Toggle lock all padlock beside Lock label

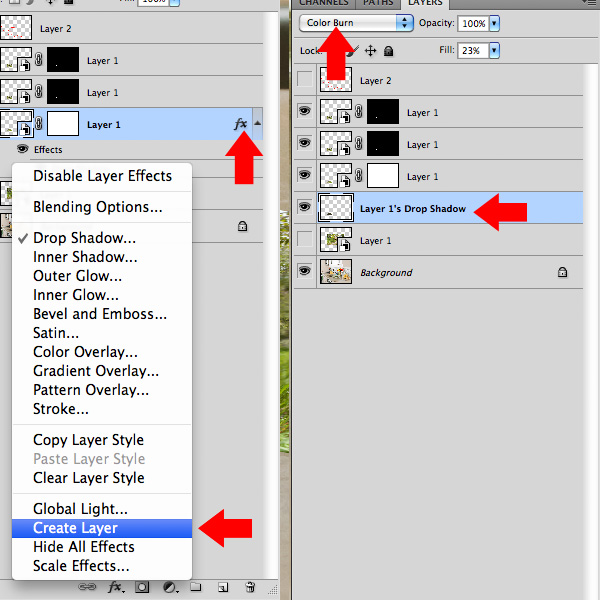[388, 51]
